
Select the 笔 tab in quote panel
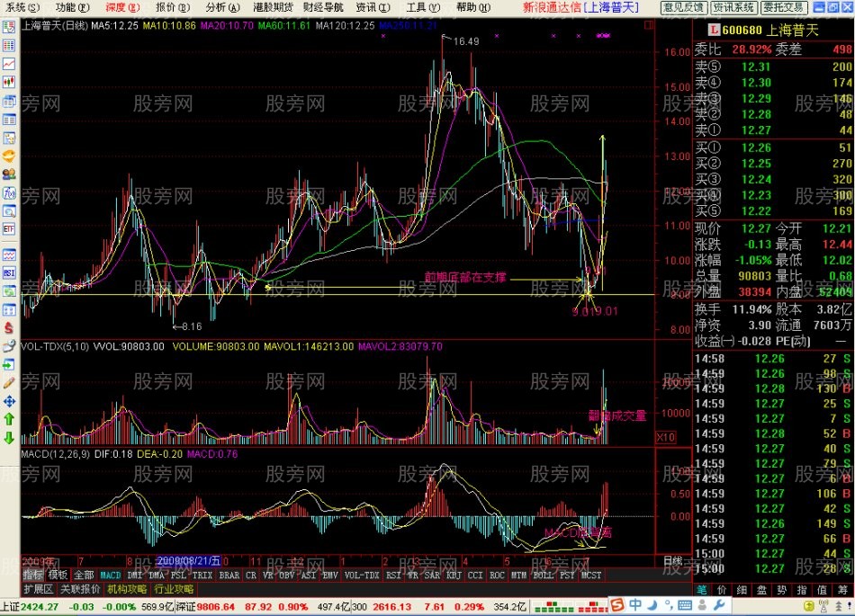click(x=702, y=590)
